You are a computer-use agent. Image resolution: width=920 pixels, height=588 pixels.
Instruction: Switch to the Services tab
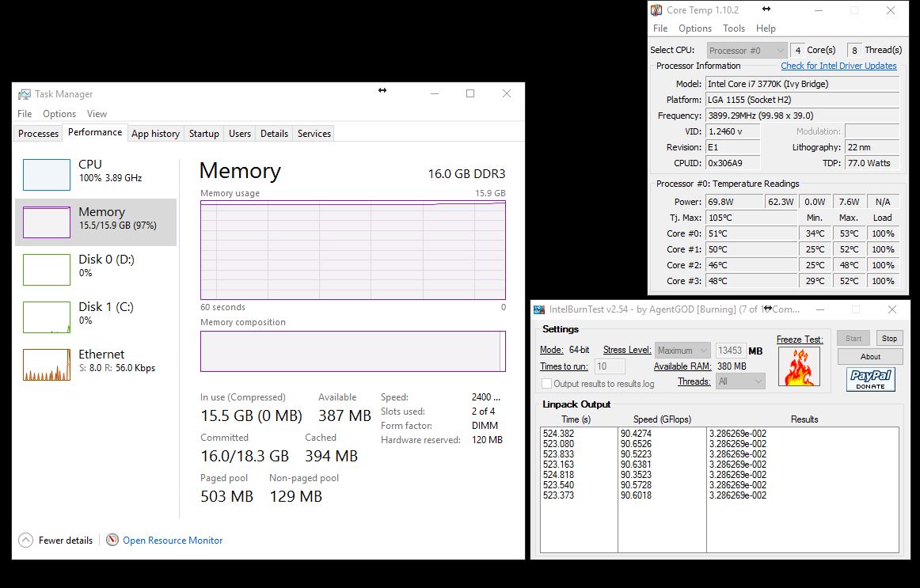314,134
